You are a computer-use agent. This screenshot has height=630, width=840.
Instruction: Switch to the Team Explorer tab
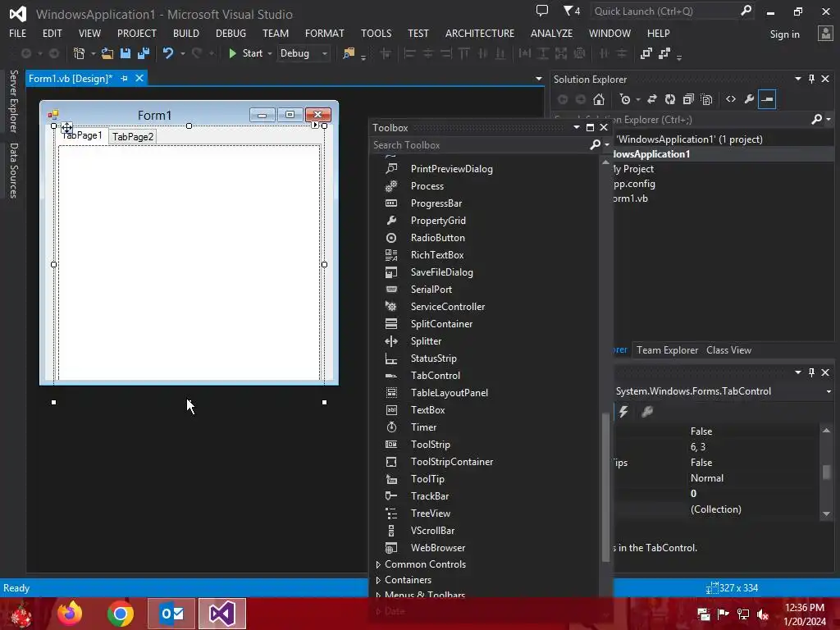click(x=667, y=349)
